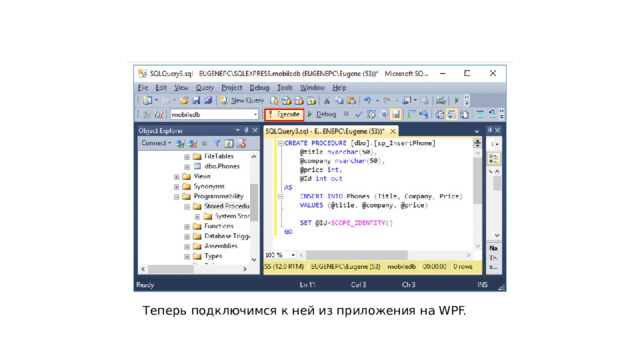Click Display Estimated Execution Plan icon
This screenshot has width=640, height=360.
371,115
